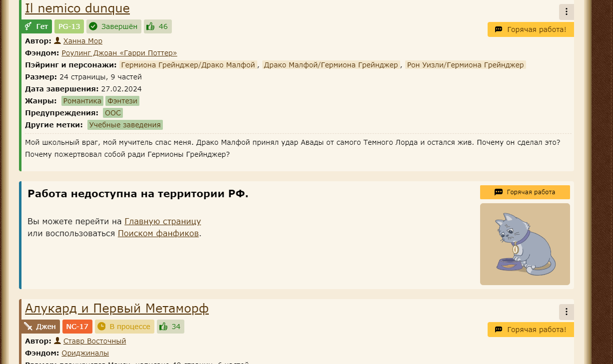Click the author person icon beside Ханна Мор
Screen dimensions: 613x364
tap(57, 41)
